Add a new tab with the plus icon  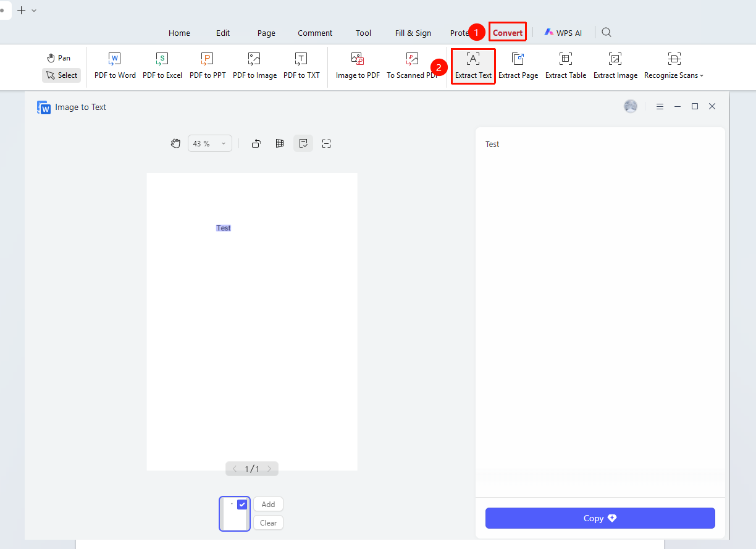point(22,10)
